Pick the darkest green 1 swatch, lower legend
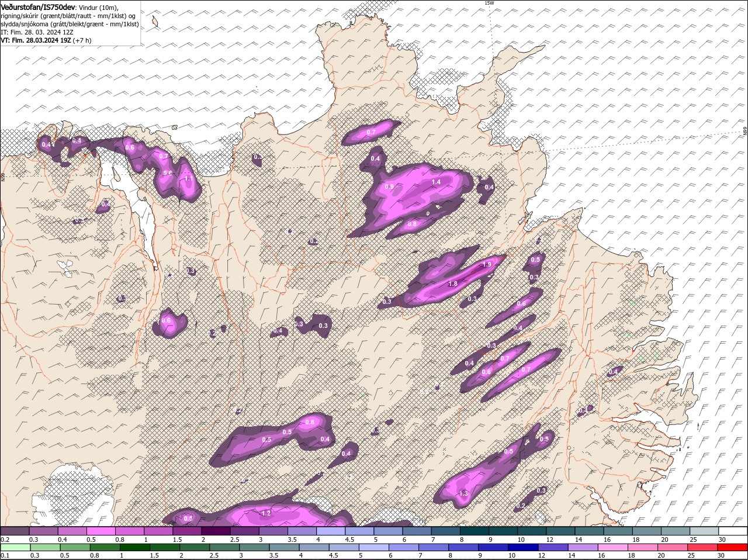This screenshot has width=748, height=560. (135, 548)
